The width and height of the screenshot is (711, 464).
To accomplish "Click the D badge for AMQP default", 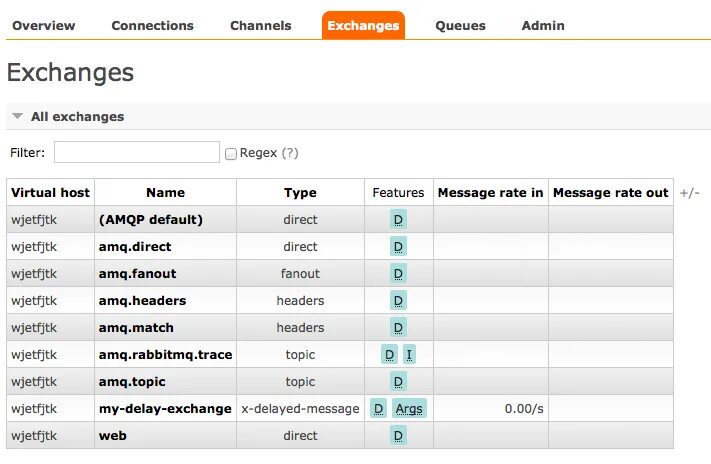I will [x=398, y=220].
